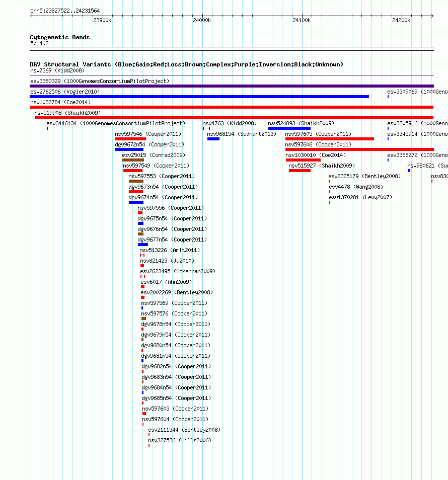
Task: Select nsv597606 (Cooper2011) label
Action: [x=318, y=144]
